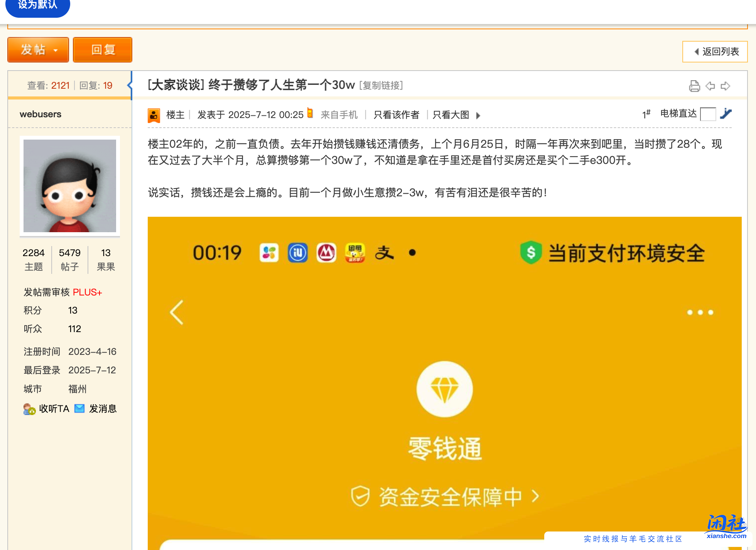Open the 发帖 dropdown arrow
756x550 pixels.
pyautogui.click(x=55, y=51)
